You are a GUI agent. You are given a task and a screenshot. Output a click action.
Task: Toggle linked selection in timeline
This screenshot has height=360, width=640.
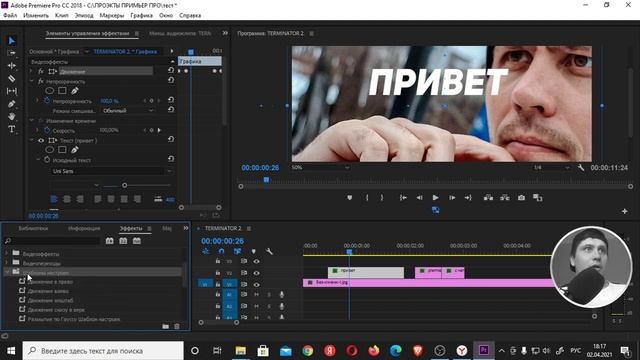tap(237, 251)
